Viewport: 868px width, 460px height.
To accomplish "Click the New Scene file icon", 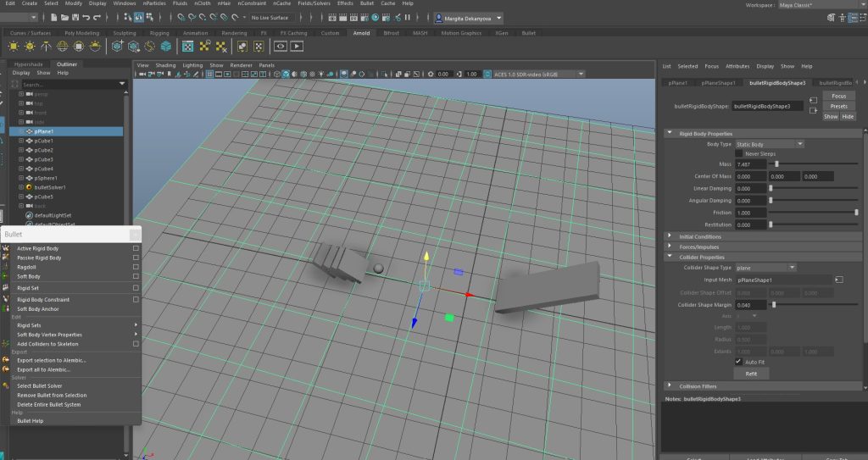I will [53, 18].
